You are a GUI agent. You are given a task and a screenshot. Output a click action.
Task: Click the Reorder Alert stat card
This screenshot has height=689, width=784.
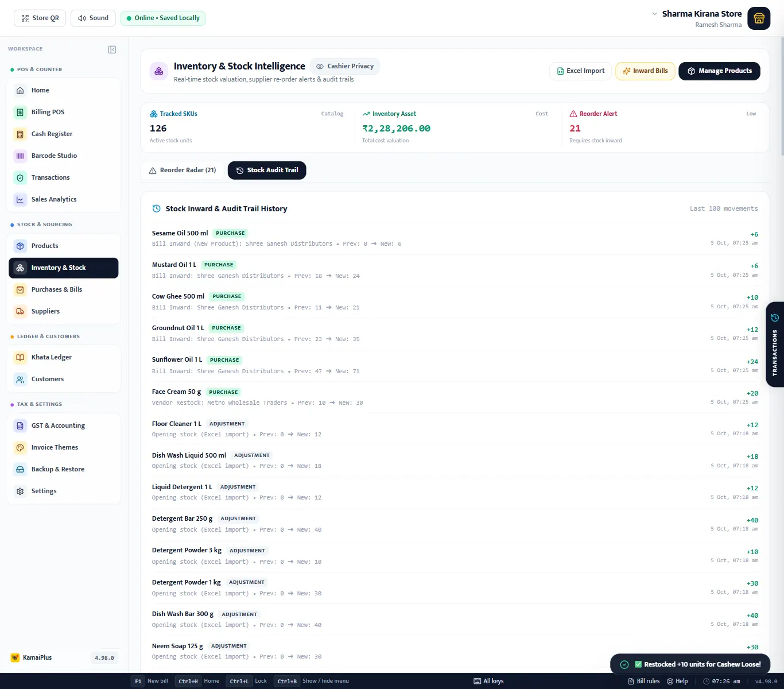click(665, 127)
